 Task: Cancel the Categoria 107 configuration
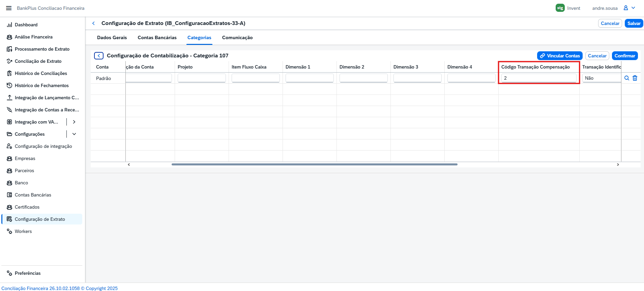597,56
